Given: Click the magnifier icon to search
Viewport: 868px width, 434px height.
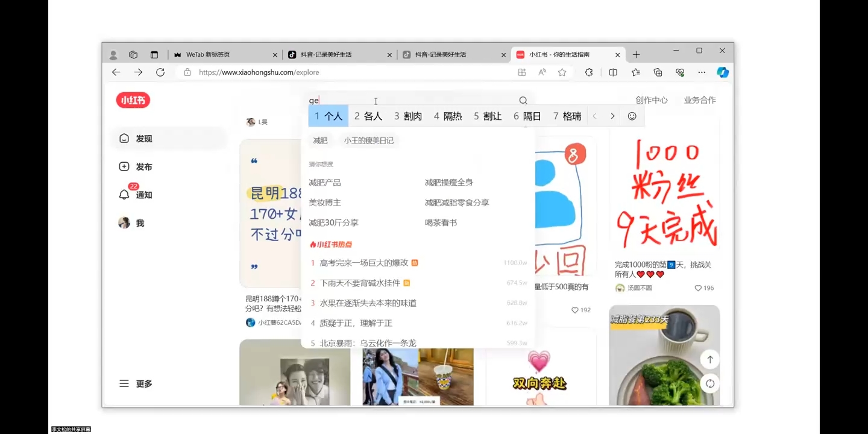Looking at the screenshot, I should point(522,100).
